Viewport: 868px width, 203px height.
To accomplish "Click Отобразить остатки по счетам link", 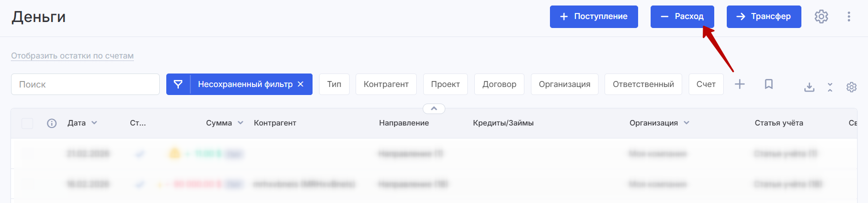I will [x=73, y=55].
